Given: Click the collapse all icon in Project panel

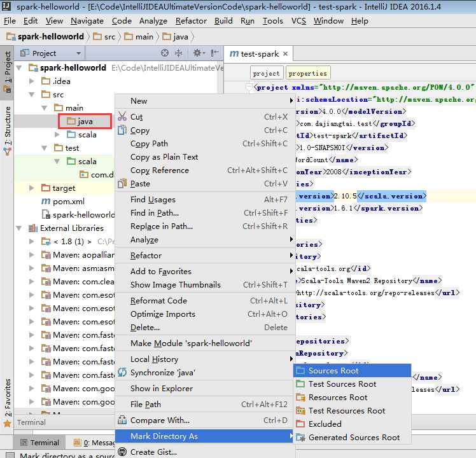Looking at the screenshot, I should (178, 53).
